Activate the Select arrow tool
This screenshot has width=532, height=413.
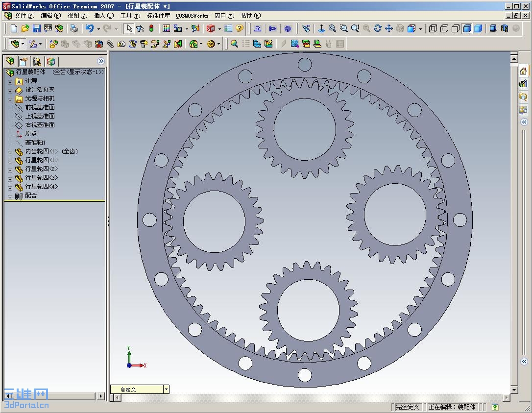pos(129,28)
